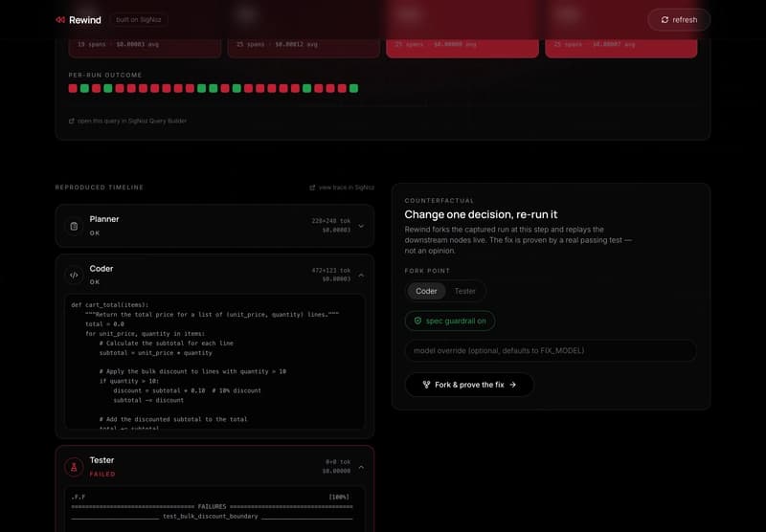
Task: Click the Coder '472+123 tok' value
Action: tap(330, 271)
